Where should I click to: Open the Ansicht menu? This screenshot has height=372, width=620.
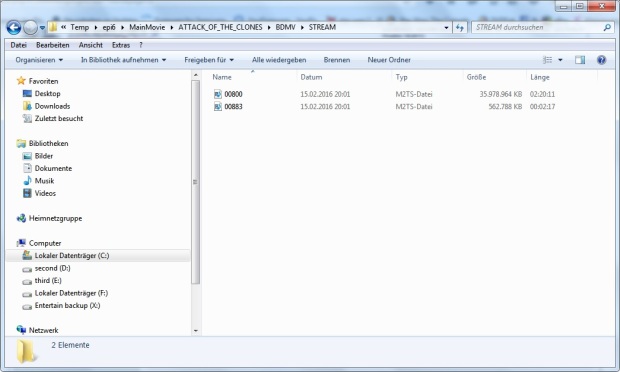(91, 45)
